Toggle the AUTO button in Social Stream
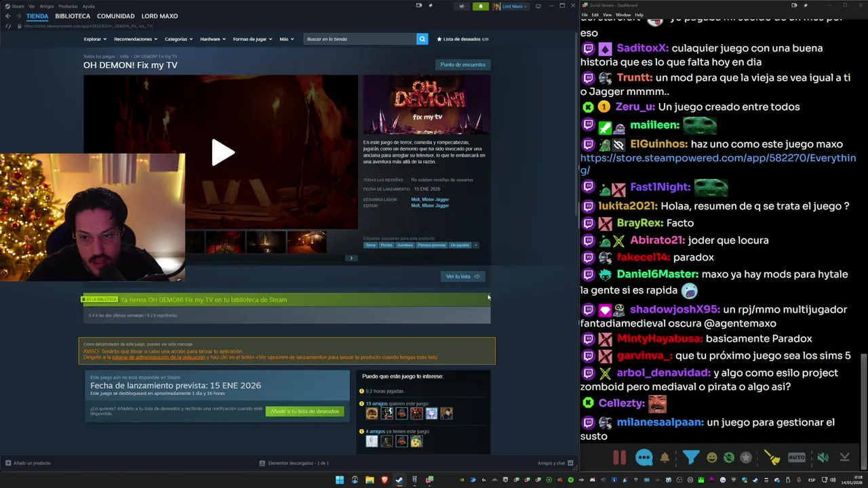Viewport: 868px width, 488px height. pos(797,457)
